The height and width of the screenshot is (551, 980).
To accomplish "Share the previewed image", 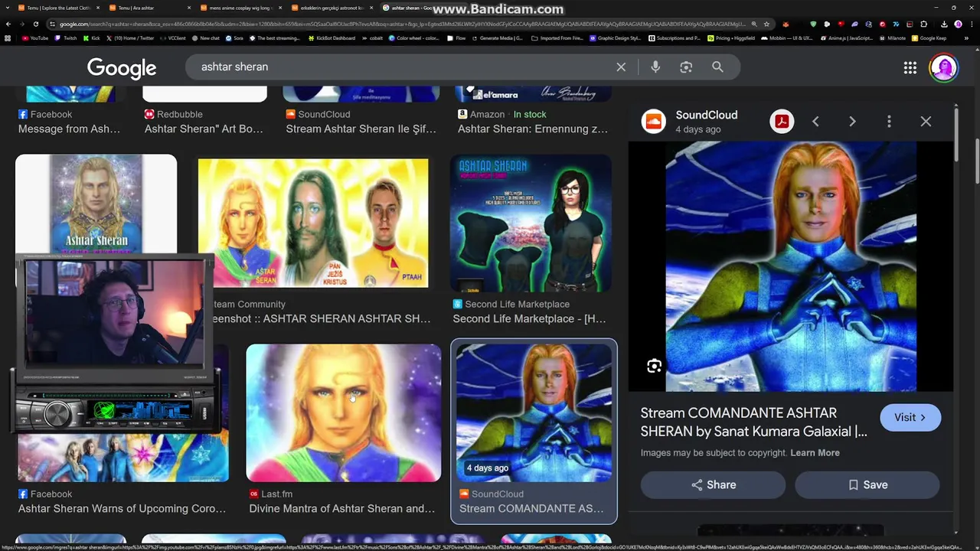I will (713, 485).
